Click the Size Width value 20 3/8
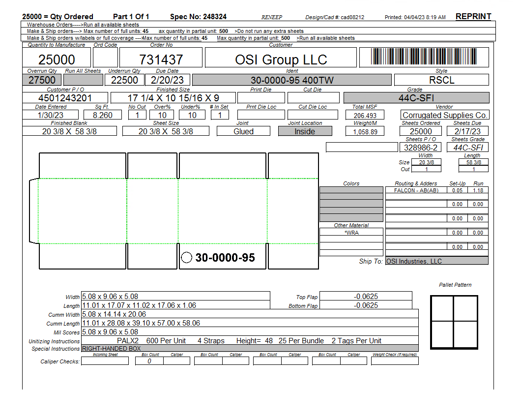 (x=426, y=162)
